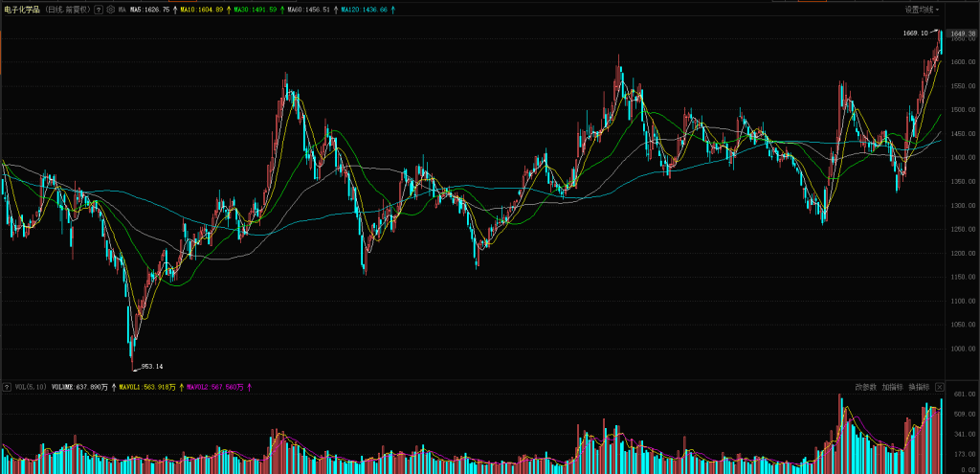
Task: Click the magenta MAVOL2 arrow icon
Action: (x=249, y=388)
